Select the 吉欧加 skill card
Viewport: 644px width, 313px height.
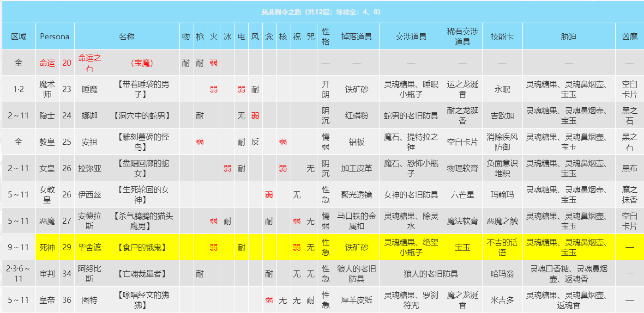pos(502,116)
